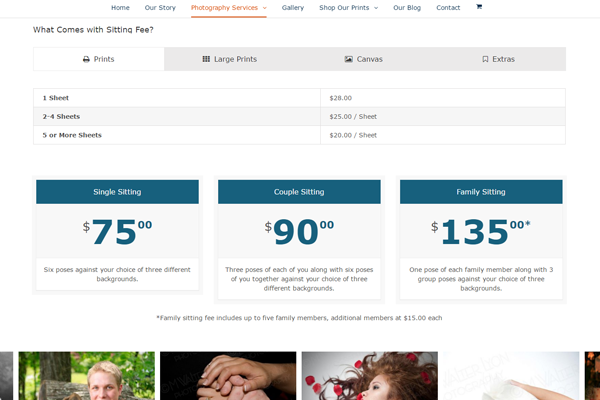Viewport: 600px width, 400px height.
Task: Navigate to the Gallery page
Action: (293, 7)
